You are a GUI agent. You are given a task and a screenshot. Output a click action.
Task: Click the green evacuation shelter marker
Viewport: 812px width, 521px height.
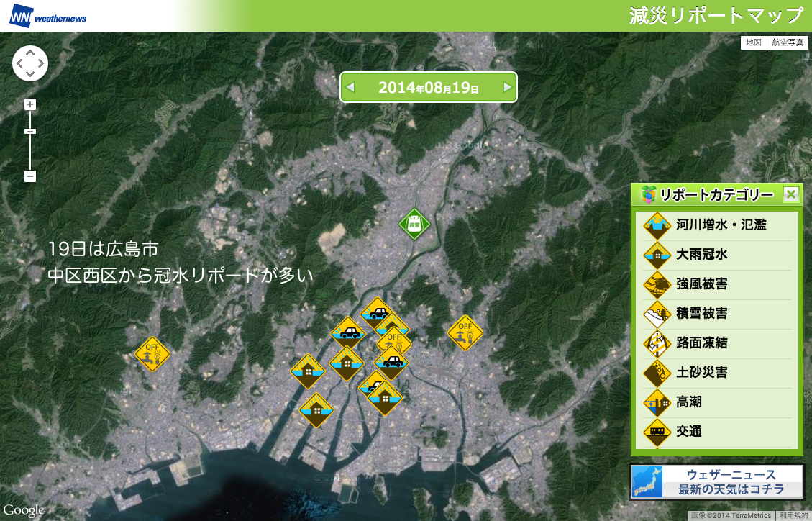414,225
